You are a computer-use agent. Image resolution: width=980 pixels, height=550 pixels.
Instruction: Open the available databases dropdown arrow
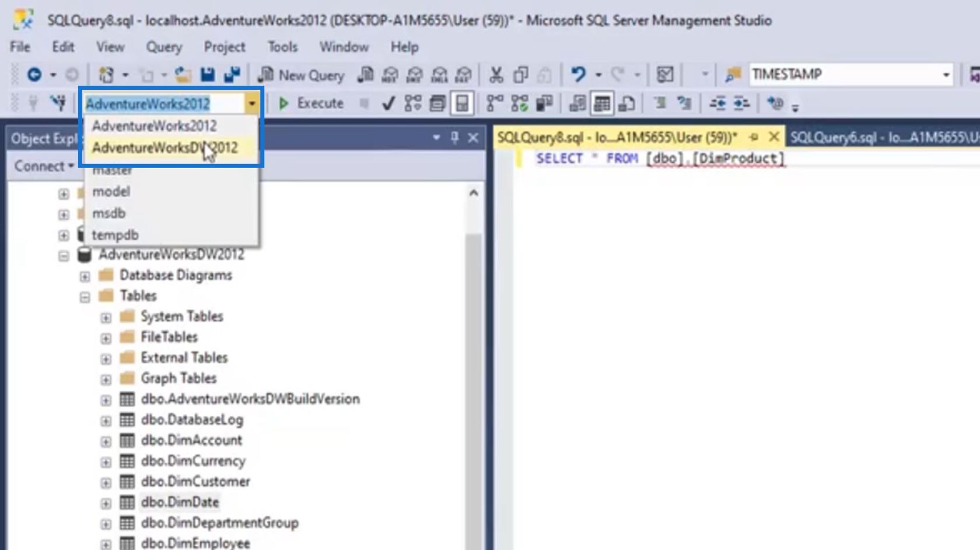click(x=251, y=104)
